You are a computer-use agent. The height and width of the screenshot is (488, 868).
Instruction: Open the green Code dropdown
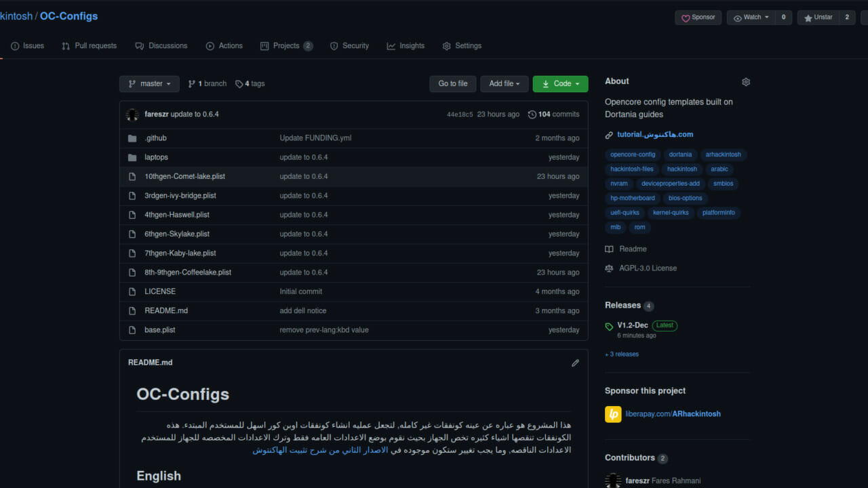560,84
